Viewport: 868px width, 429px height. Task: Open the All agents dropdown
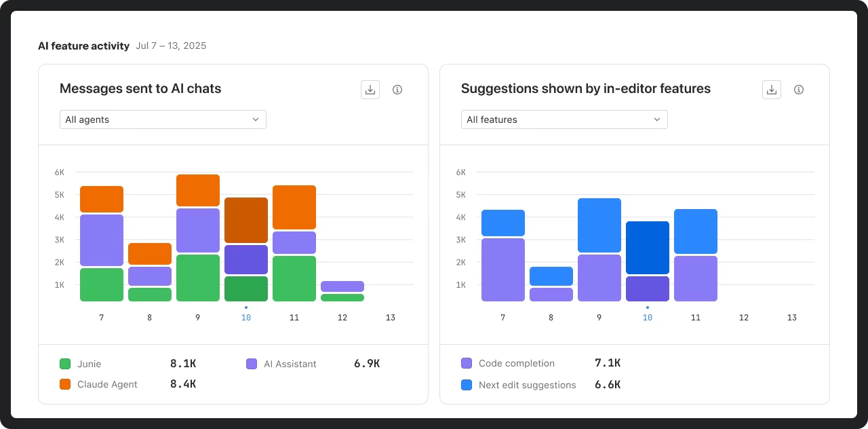pyautogui.click(x=163, y=119)
